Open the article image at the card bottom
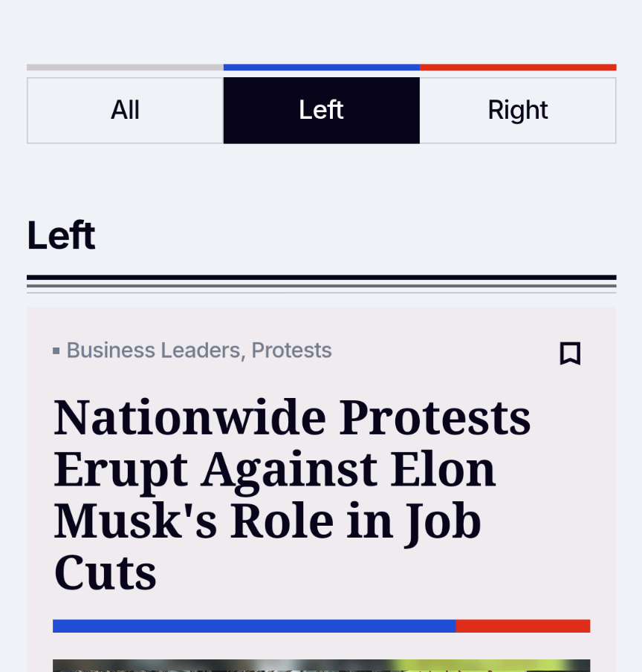This screenshot has height=672, width=642. [x=322, y=665]
